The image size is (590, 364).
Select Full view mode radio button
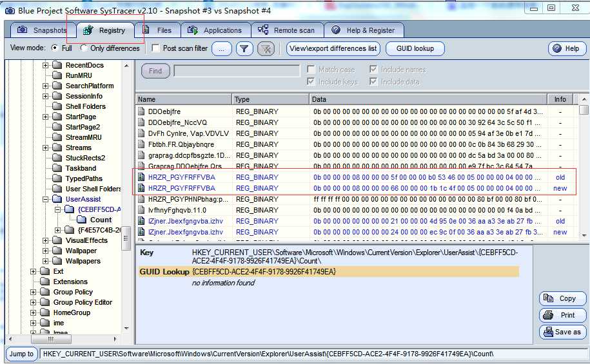pos(55,48)
